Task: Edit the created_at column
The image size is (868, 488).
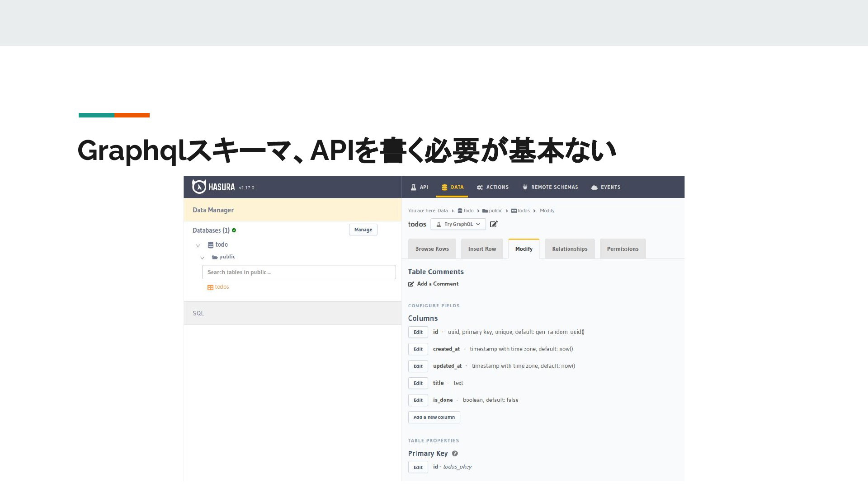Action: 418,349
